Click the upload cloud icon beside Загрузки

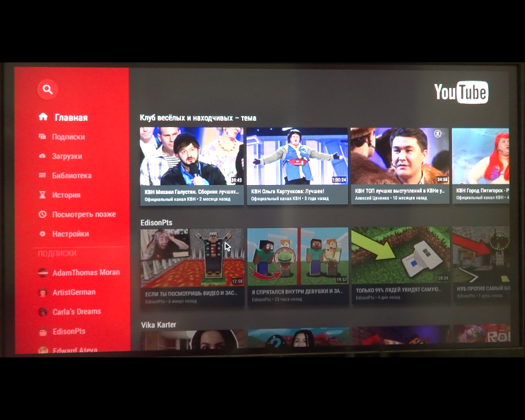click(x=42, y=156)
